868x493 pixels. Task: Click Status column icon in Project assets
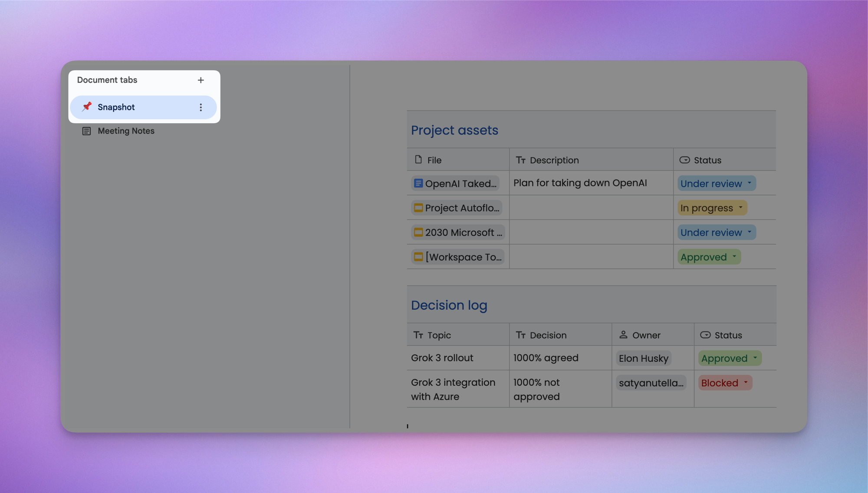point(685,160)
